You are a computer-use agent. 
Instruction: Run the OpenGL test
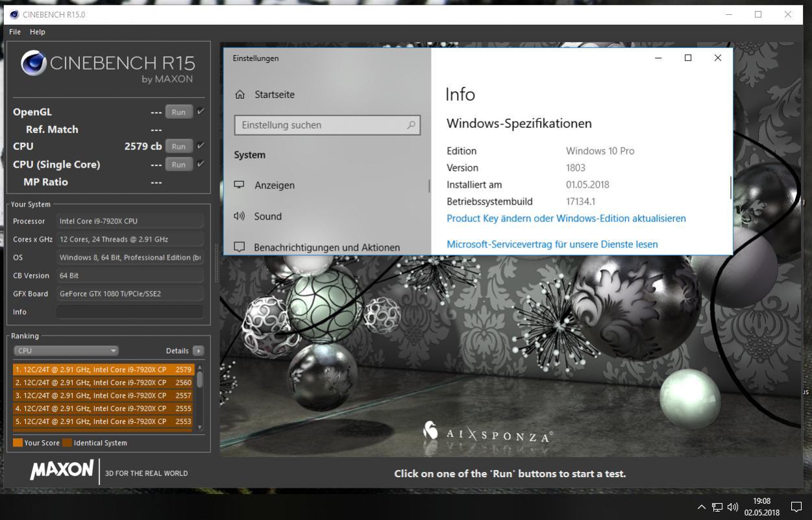pyautogui.click(x=178, y=112)
